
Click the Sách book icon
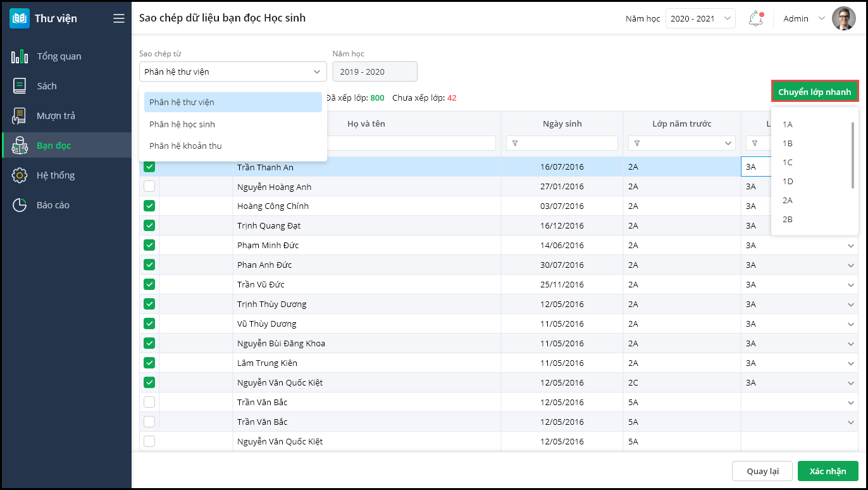[20, 86]
